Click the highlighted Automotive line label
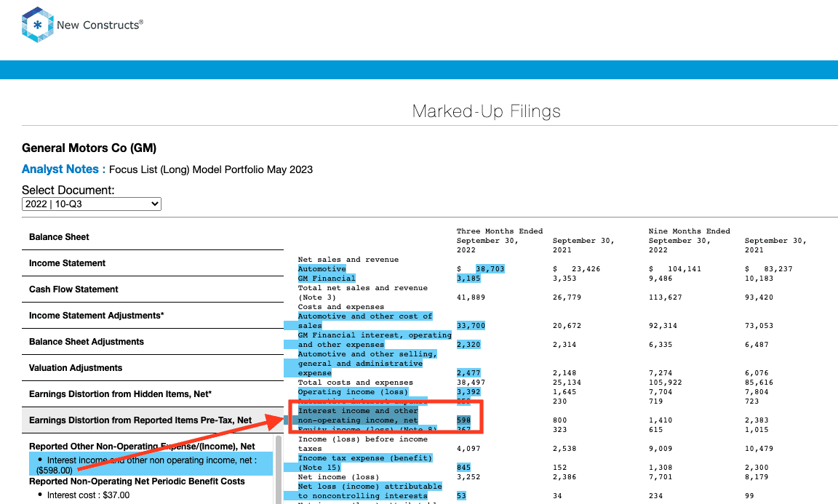 pyautogui.click(x=322, y=269)
